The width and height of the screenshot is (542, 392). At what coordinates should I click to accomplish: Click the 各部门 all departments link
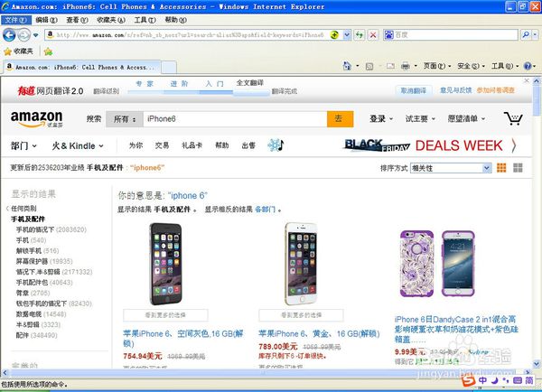click(x=265, y=210)
